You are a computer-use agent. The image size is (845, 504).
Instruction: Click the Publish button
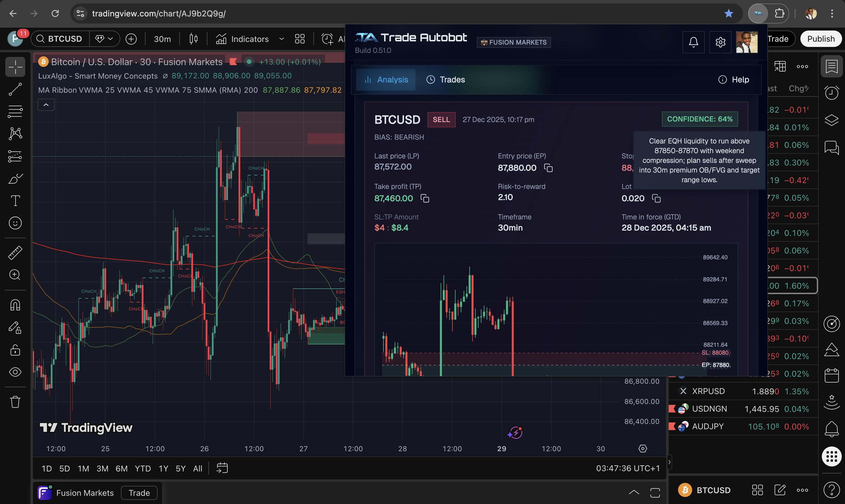[x=821, y=39]
